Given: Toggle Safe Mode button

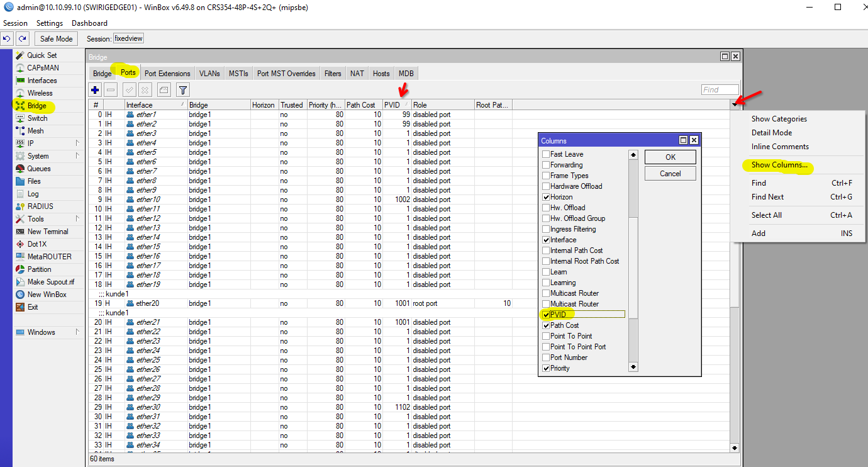Looking at the screenshot, I should tap(56, 38).
